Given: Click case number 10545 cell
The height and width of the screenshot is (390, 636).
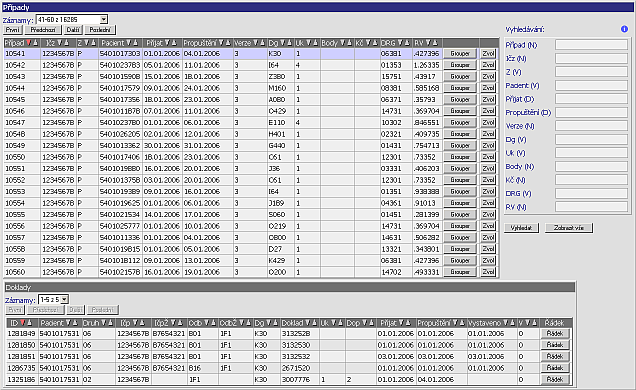Looking at the screenshot, I should point(22,99).
